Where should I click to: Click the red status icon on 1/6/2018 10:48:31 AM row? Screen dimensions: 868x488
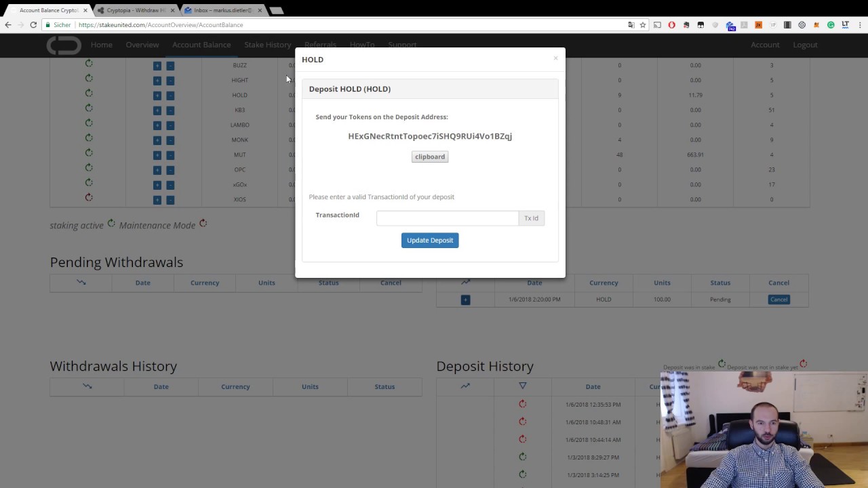coord(522,422)
